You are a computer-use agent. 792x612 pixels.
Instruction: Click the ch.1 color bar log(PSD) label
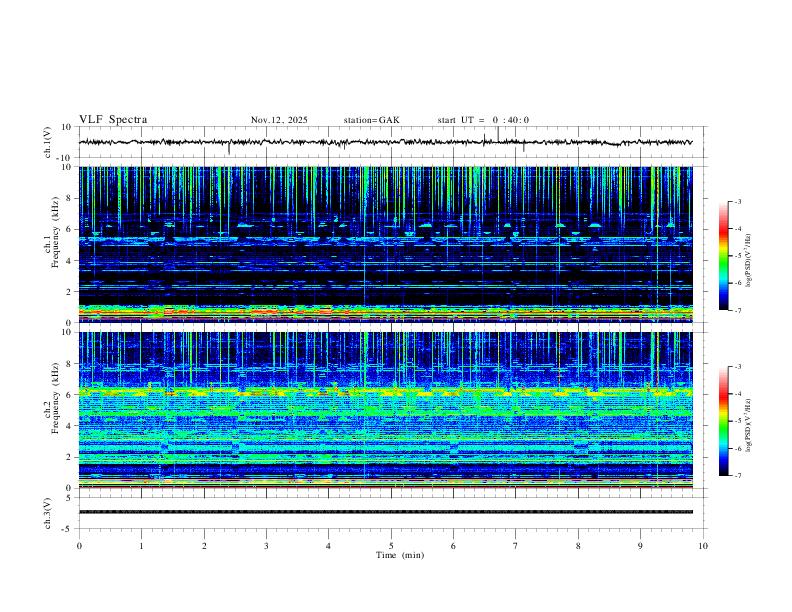tap(749, 260)
